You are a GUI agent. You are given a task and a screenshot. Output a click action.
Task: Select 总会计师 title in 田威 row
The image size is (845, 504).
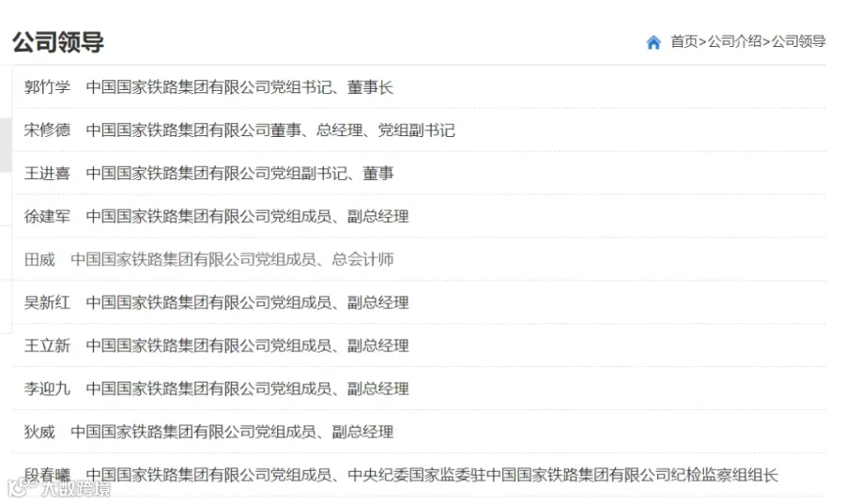point(362,259)
